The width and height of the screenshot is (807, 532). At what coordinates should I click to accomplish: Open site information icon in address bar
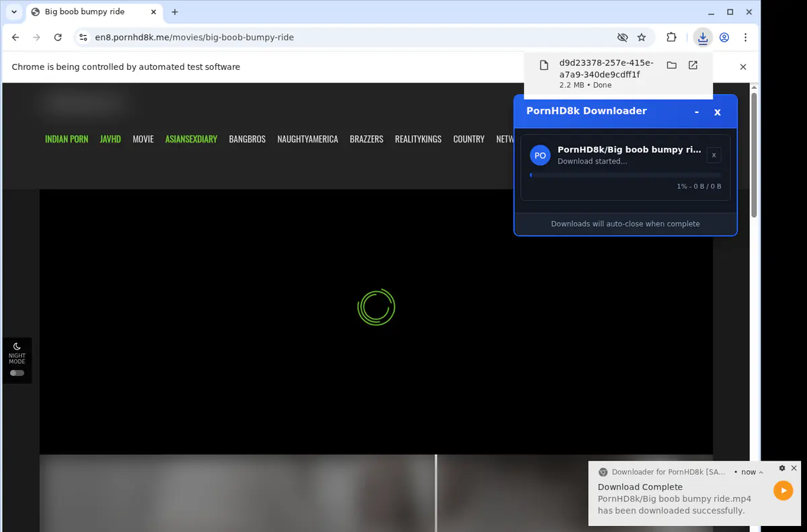tap(83, 38)
